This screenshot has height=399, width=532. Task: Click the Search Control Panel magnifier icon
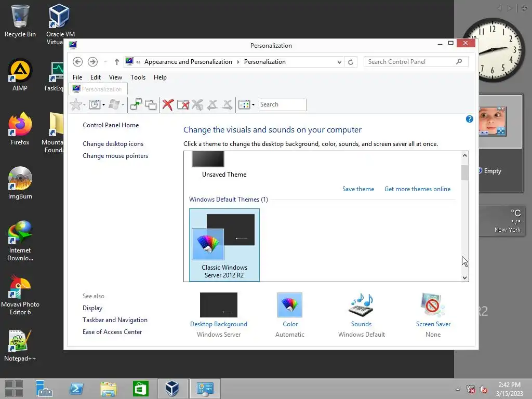pyautogui.click(x=459, y=61)
